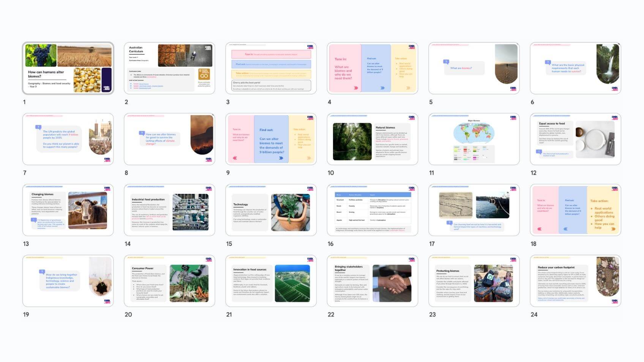Select the title slide "How can humans alter biomes?"

pos(68,68)
